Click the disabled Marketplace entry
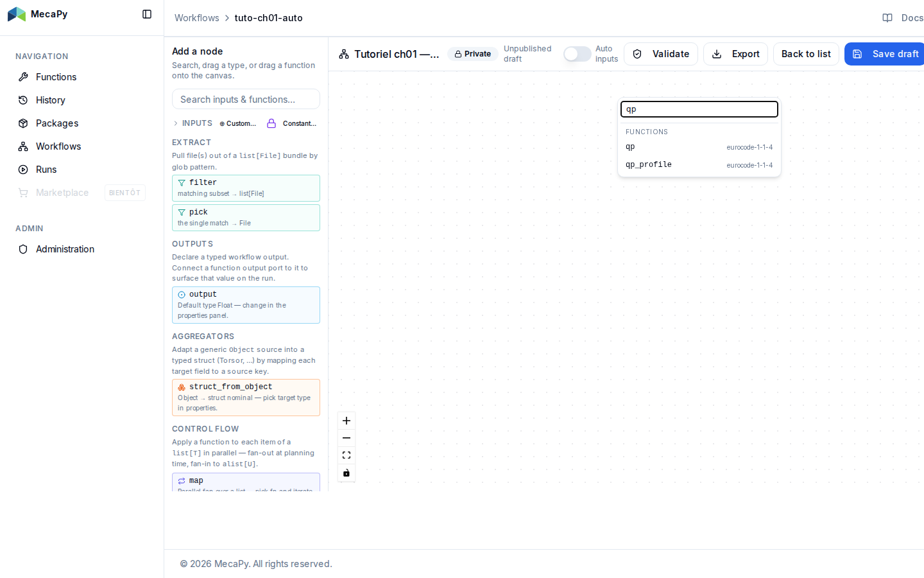This screenshot has height=578, width=924. click(81, 193)
